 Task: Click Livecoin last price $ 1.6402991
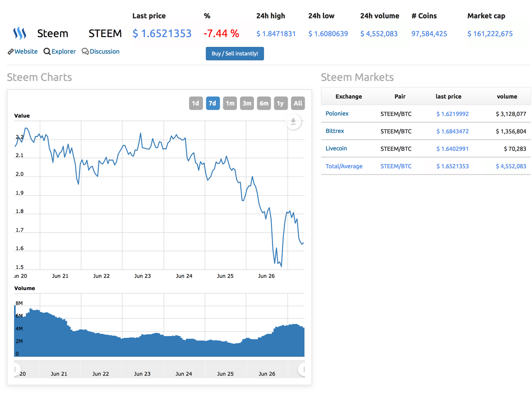(x=453, y=149)
